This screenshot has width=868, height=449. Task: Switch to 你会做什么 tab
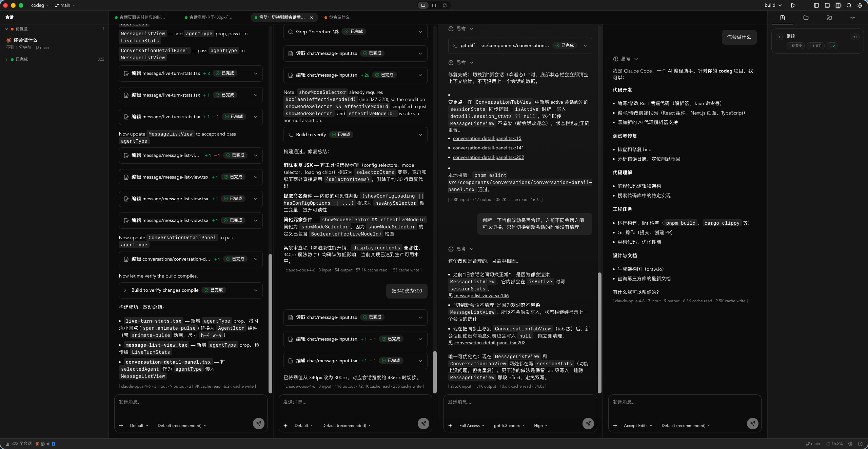point(337,17)
